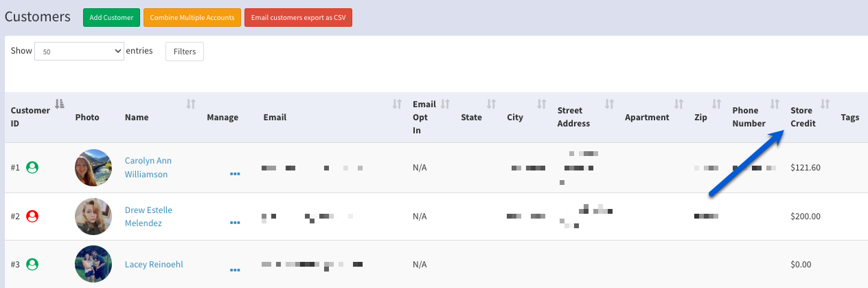Click the sort icon beside Name
The height and width of the screenshot is (288, 868).
[x=191, y=104]
